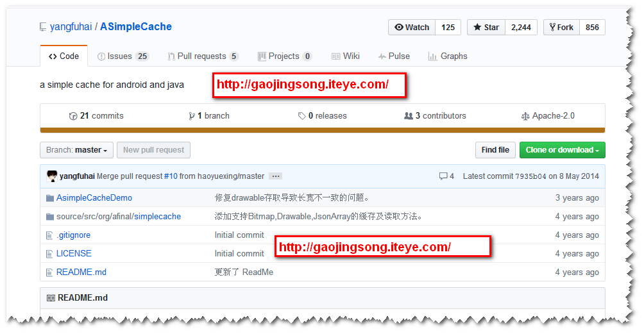Click the LICENSE file icon
Image resolution: width=644 pixels, height=334 pixels.
coord(49,254)
